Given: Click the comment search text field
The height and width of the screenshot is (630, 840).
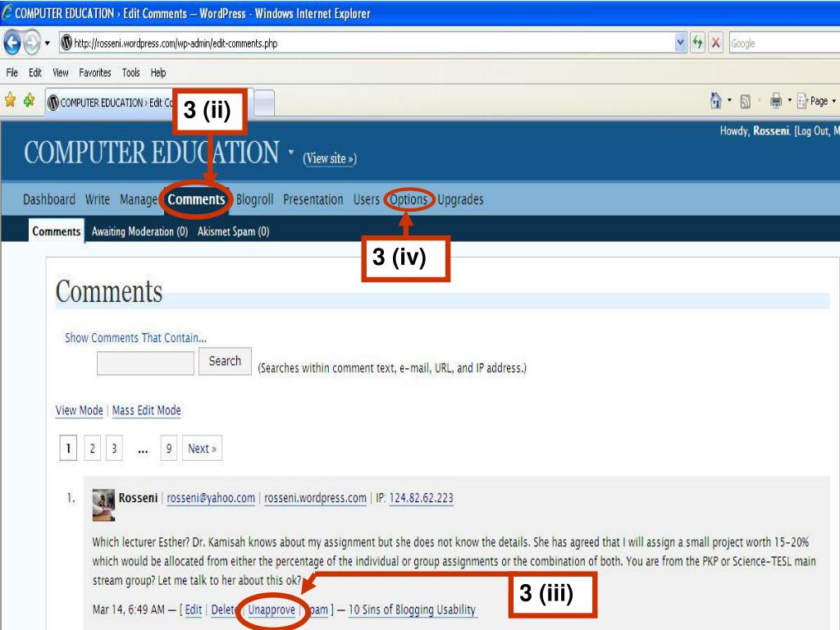Looking at the screenshot, I should click(145, 363).
